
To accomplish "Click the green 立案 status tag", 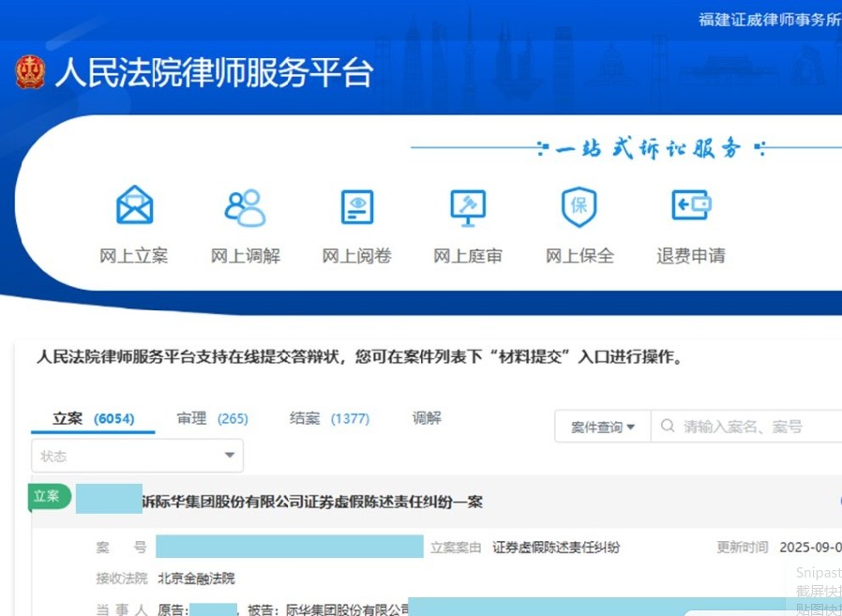I will [x=50, y=496].
